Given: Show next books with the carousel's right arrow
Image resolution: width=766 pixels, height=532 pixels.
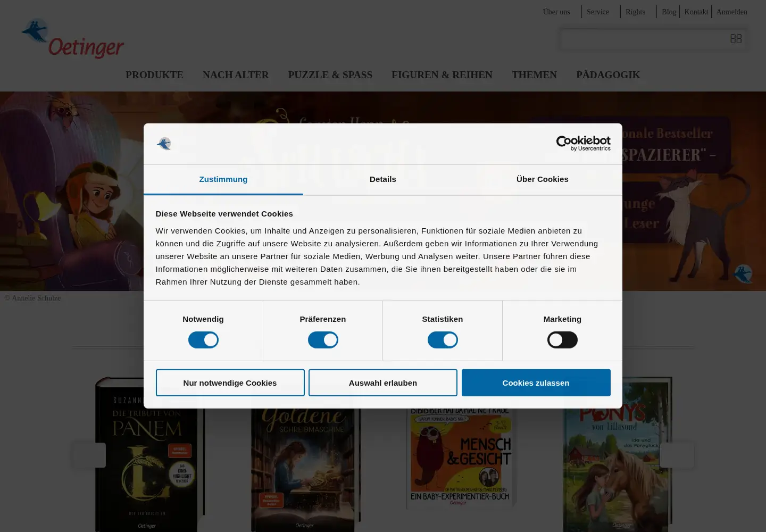Looking at the screenshot, I should [677, 455].
